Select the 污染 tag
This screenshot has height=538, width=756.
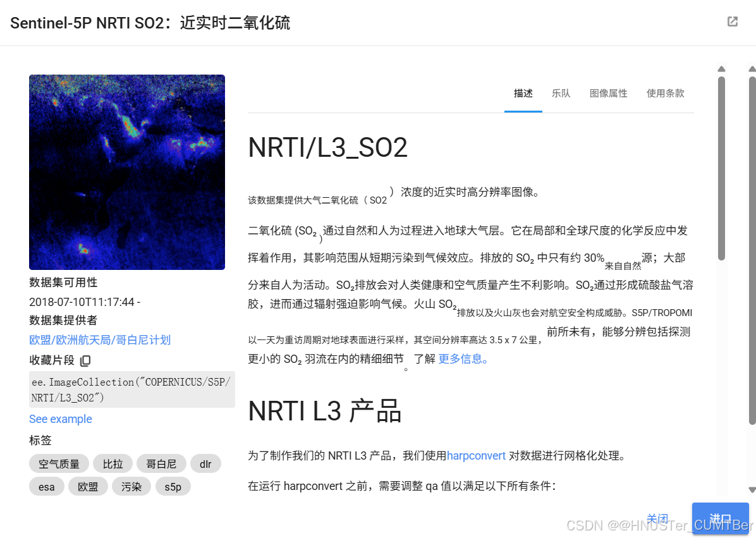(x=131, y=486)
